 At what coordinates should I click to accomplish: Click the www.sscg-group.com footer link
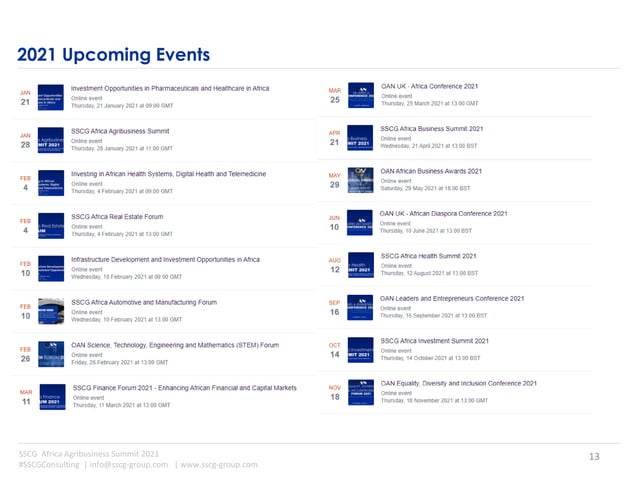point(219,465)
